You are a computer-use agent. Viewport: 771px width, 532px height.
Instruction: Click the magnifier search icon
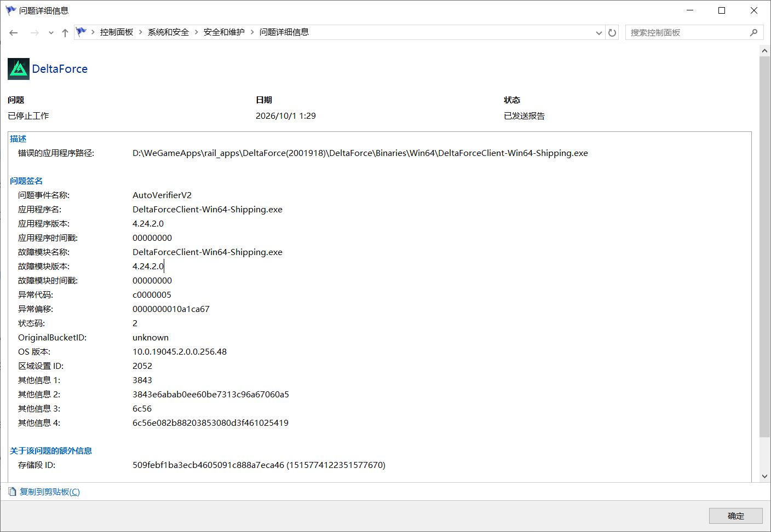click(x=754, y=33)
